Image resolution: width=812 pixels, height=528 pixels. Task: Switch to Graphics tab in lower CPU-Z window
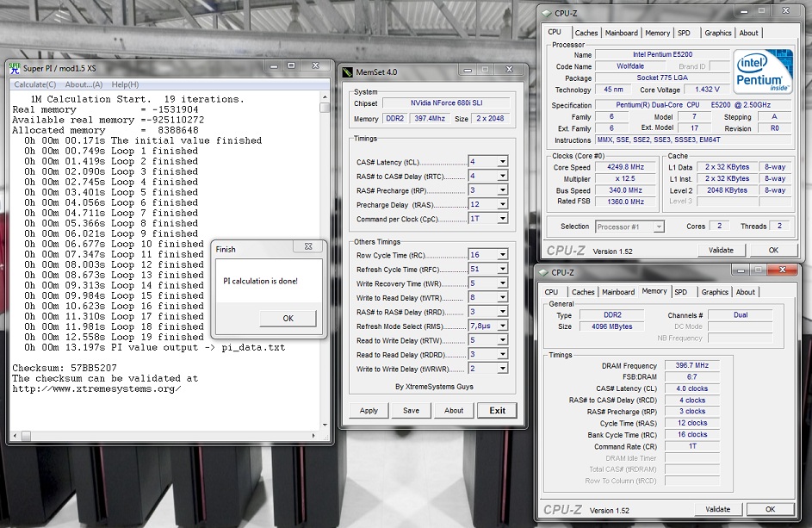pyautogui.click(x=715, y=292)
